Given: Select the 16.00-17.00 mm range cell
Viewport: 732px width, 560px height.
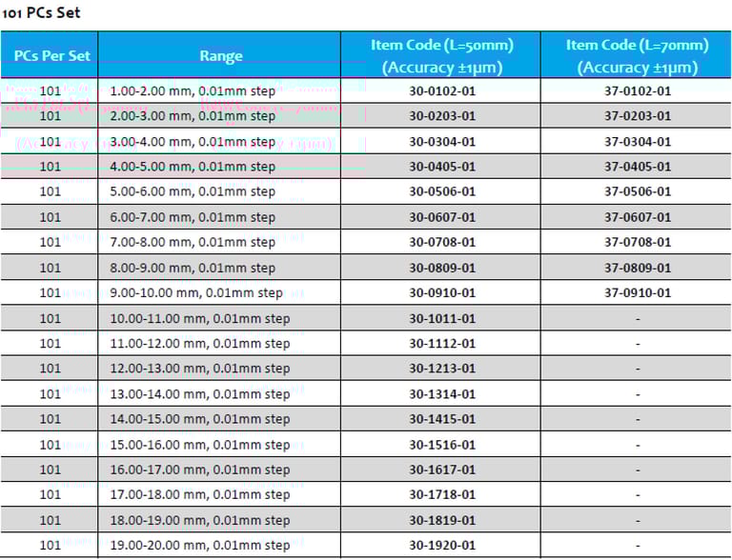Looking at the screenshot, I should [200, 470].
